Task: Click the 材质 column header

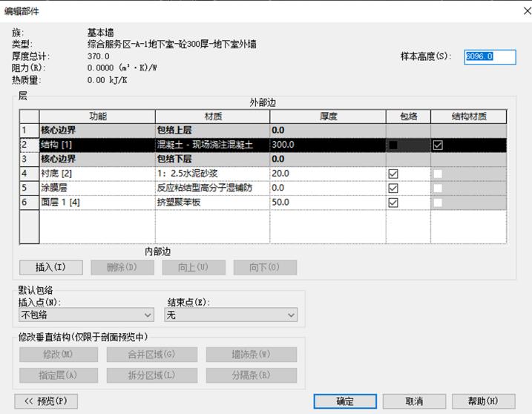Action: coord(213,116)
